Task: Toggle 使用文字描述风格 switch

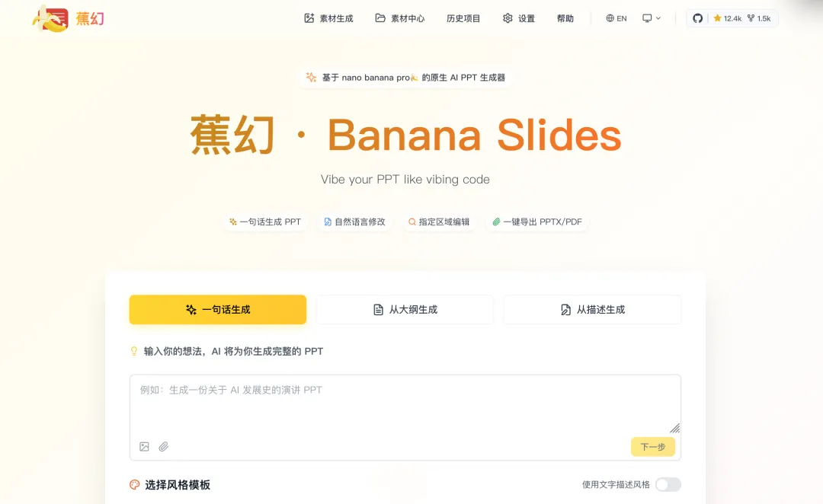Action: tap(668, 485)
